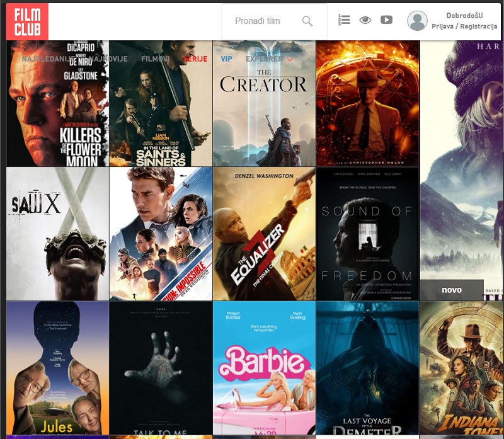Image resolution: width=504 pixels, height=439 pixels.
Task: Focus the Pronađi film search field
Action: pos(274,21)
